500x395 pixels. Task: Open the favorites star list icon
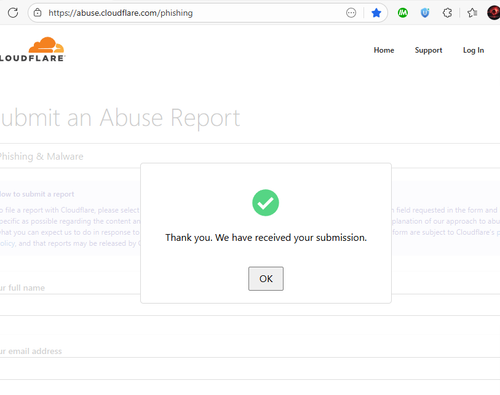pos(472,13)
